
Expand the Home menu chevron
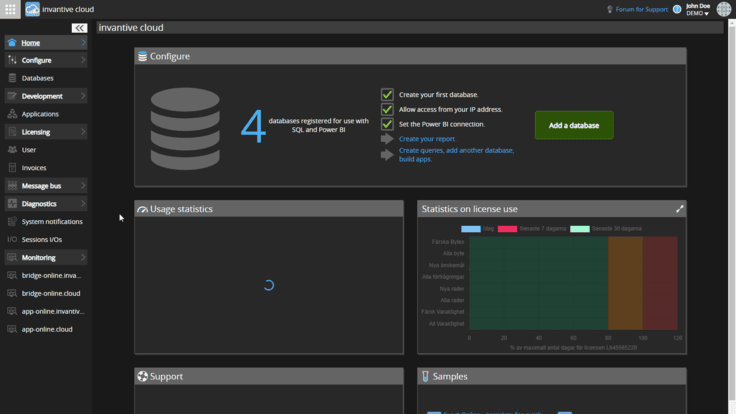[83, 43]
